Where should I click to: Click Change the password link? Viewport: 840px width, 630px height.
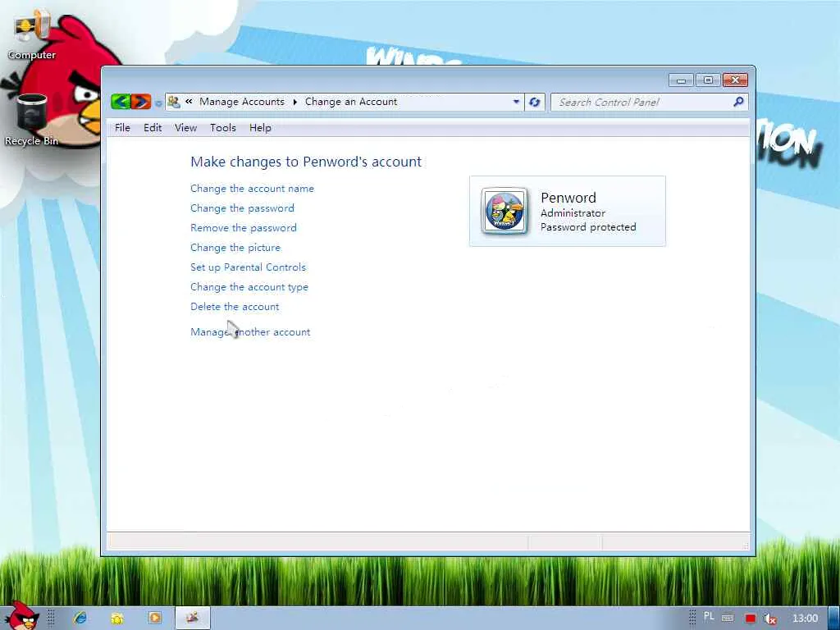click(x=242, y=208)
